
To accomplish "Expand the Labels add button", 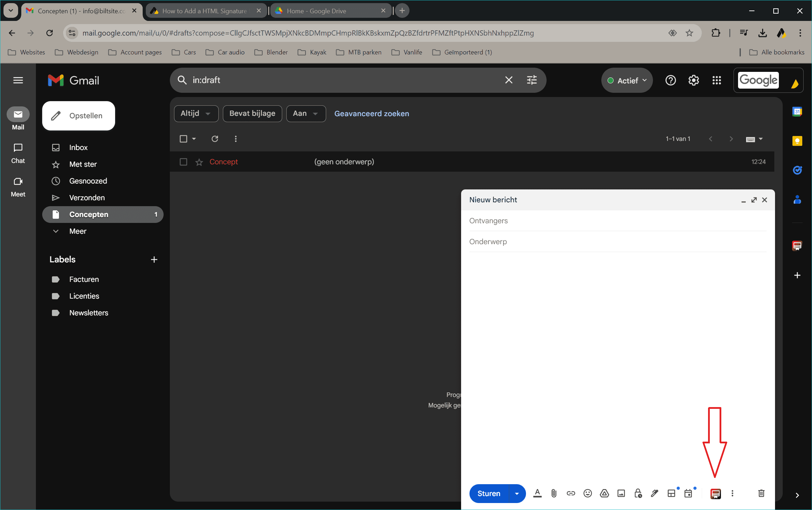I will click(155, 259).
